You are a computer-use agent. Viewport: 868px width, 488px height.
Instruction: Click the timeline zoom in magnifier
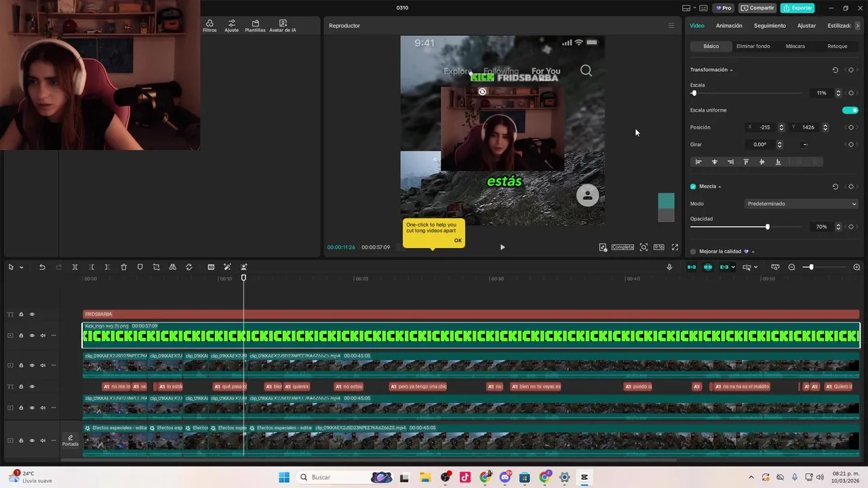(856, 267)
